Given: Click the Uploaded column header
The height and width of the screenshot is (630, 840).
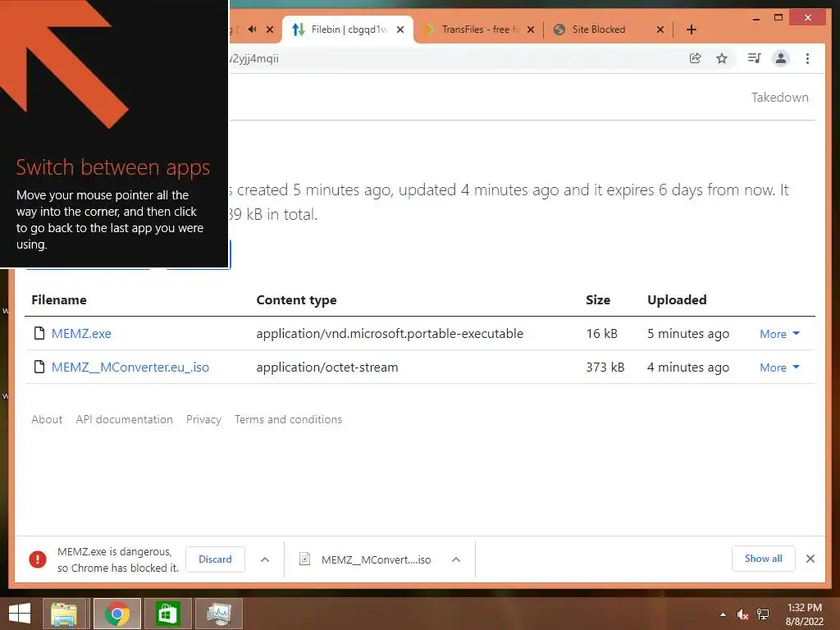Looking at the screenshot, I should [x=677, y=300].
